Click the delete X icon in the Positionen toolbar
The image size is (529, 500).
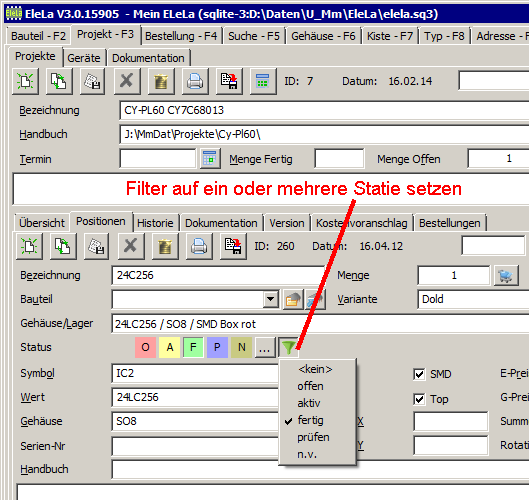[131, 246]
